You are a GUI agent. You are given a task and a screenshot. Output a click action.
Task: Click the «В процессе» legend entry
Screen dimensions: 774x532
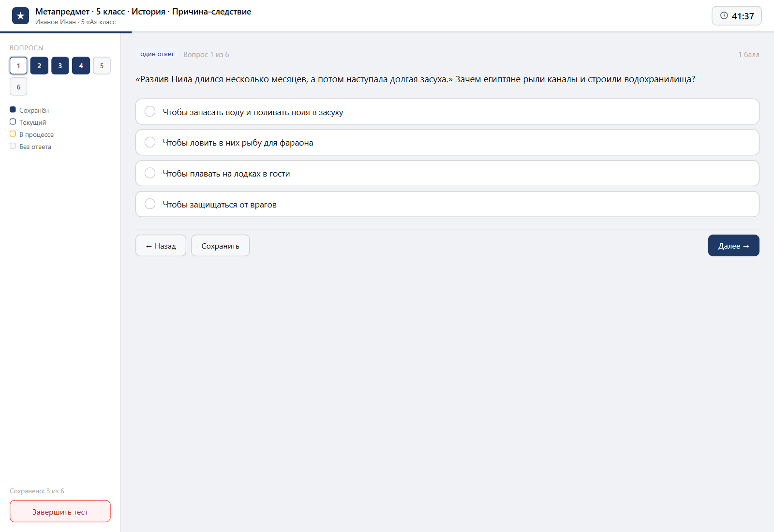32,134
